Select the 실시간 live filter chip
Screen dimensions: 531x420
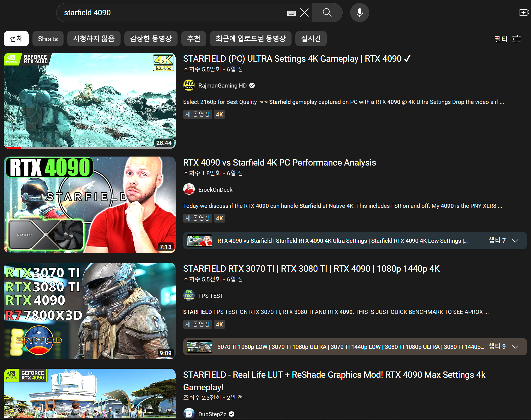click(x=311, y=39)
